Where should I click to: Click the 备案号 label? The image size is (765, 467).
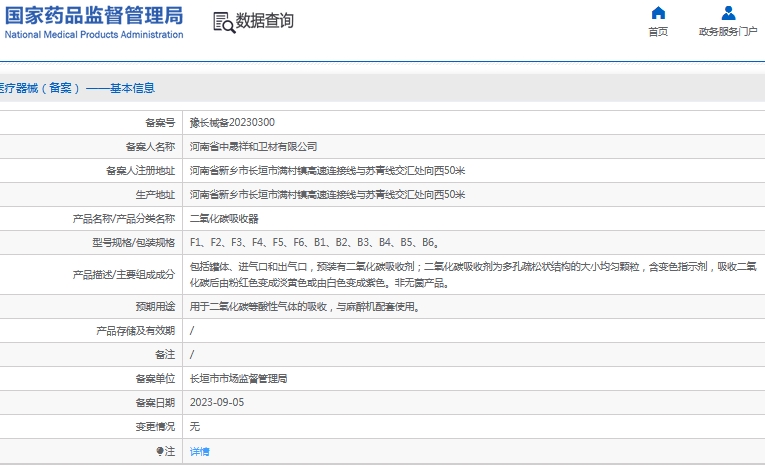tap(160, 122)
